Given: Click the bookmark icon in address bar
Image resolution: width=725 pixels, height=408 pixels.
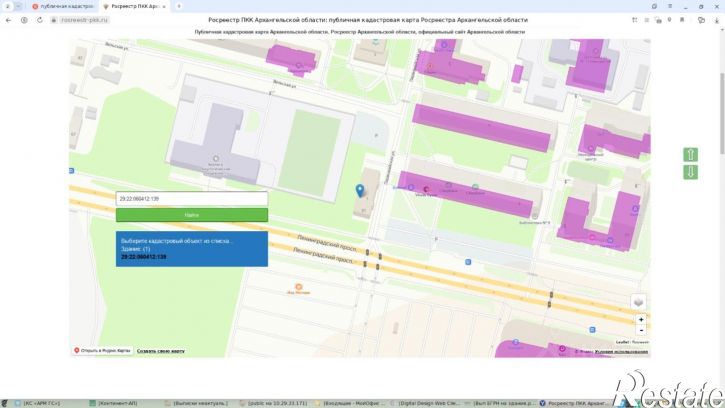Looking at the screenshot, I should [682, 20].
